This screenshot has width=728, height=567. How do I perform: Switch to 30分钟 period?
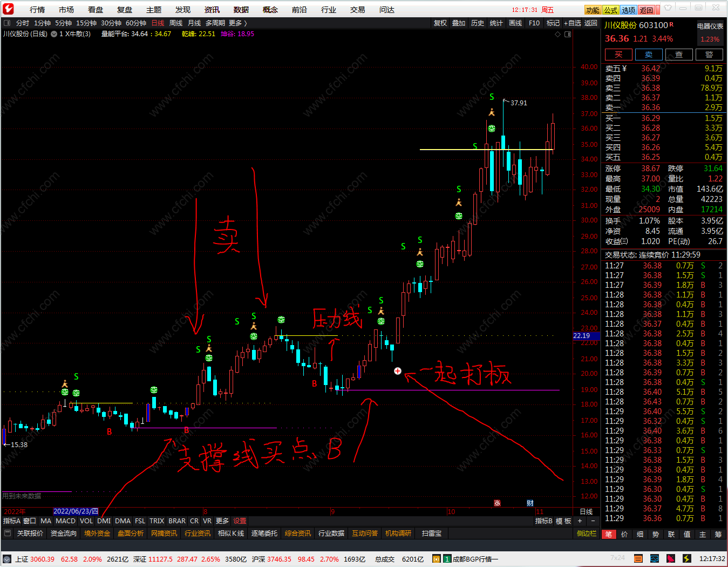point(111,23)
